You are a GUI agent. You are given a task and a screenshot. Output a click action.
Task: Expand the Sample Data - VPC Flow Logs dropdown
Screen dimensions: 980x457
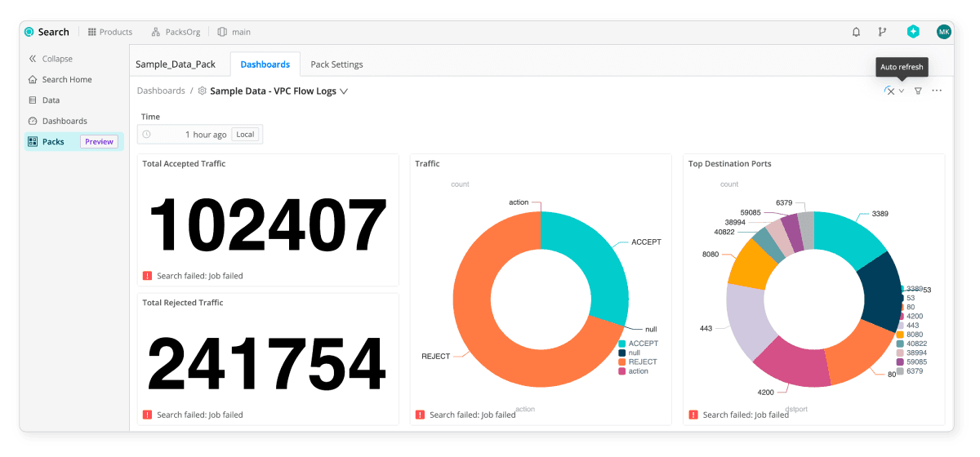point(344,91)
